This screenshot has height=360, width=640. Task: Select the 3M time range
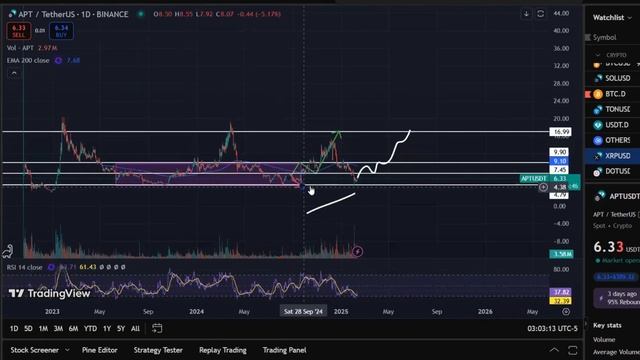point(58,329)
